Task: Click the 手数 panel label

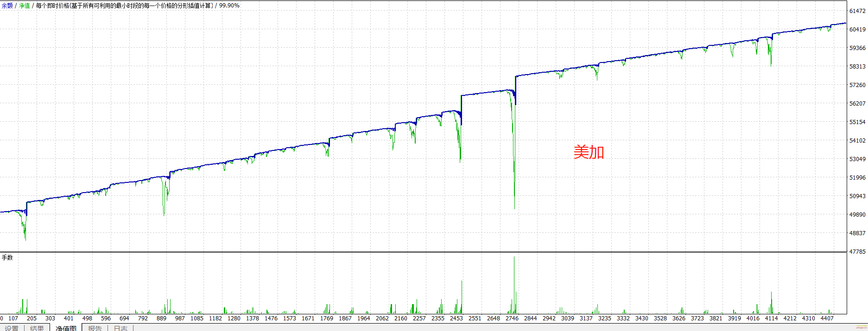Action: 7,257
